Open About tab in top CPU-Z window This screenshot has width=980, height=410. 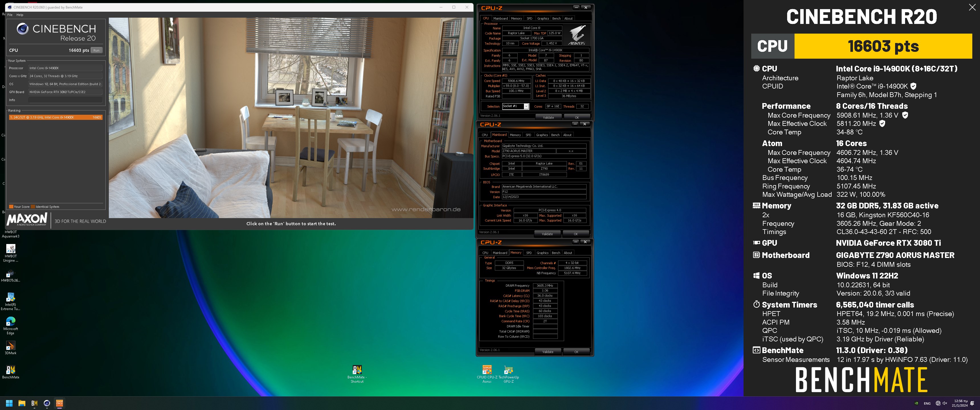tap(568, 18)
